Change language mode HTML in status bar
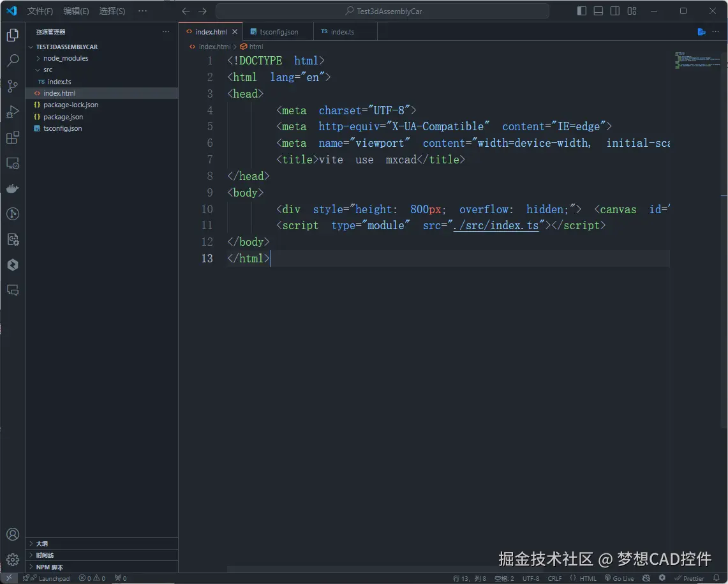Viewport: 728px width, 584px height. pyautogui.click(x=588, y=578)
